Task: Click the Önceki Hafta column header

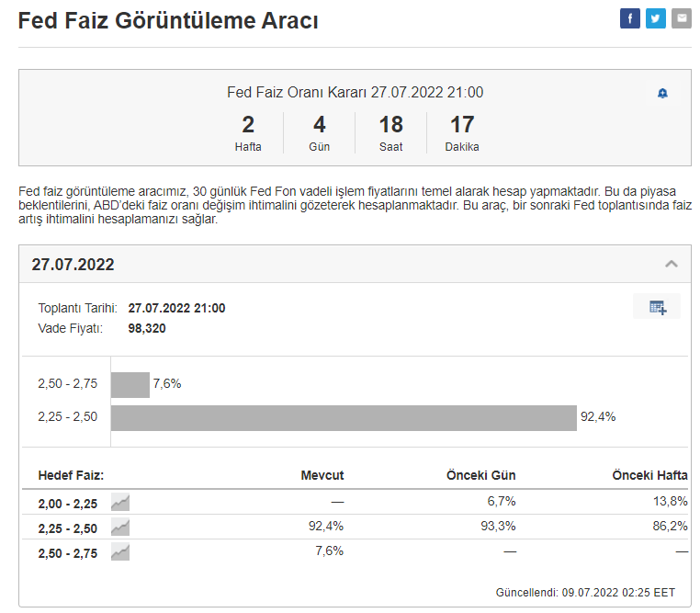Action: (649, 475)
